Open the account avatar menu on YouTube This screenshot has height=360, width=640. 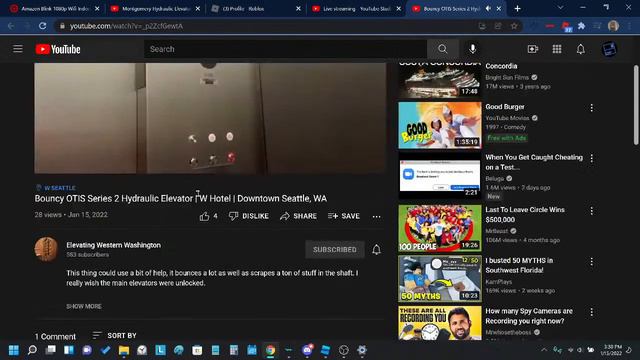click(x=609, y=49)
